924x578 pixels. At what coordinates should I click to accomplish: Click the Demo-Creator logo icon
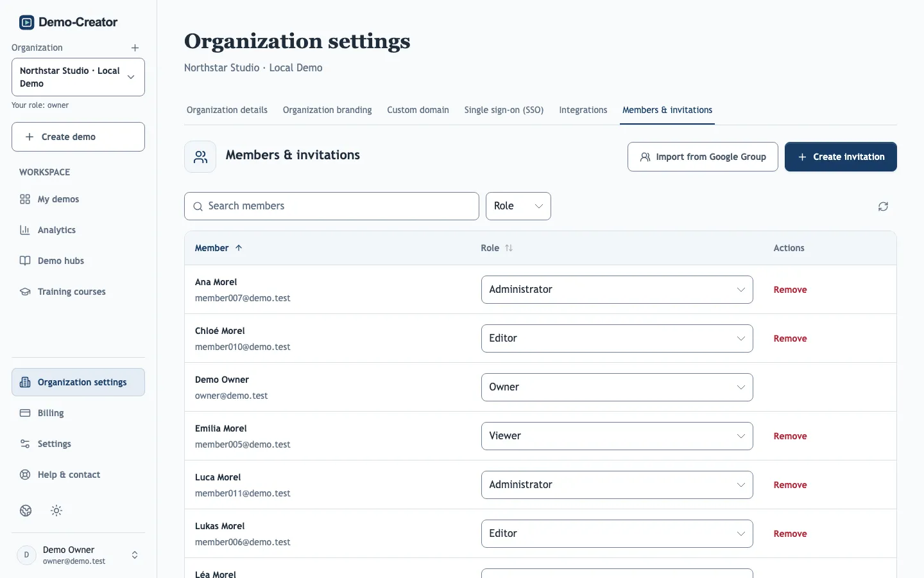(x=26, y=22)
